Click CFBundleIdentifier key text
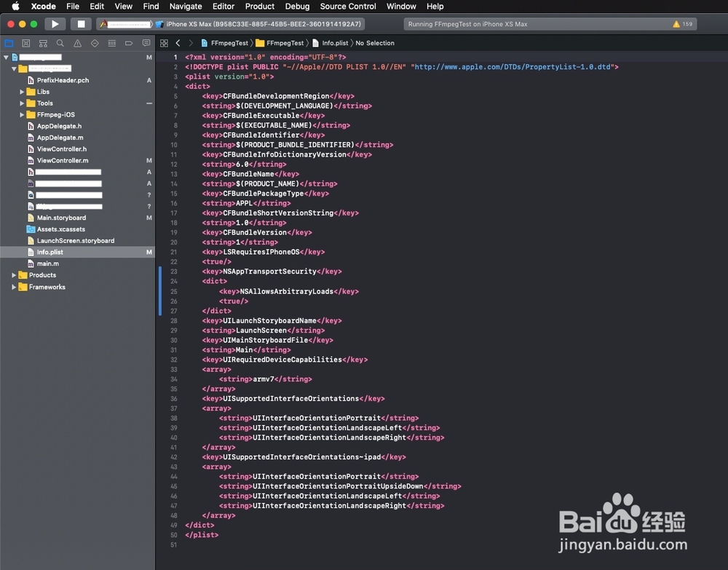The height and width of the screenshot is (570, 728). point(261,135)
